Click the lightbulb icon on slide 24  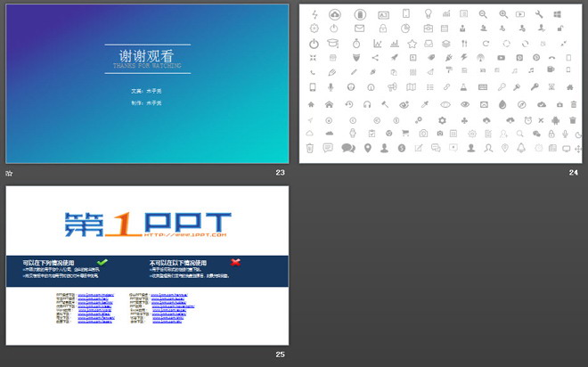(428, 14)
